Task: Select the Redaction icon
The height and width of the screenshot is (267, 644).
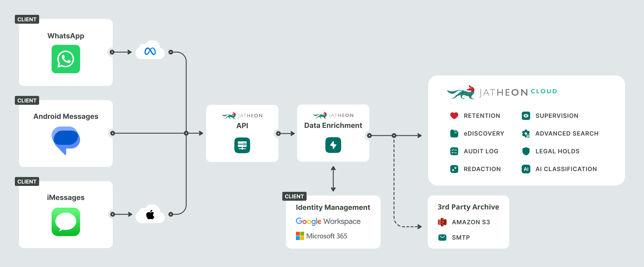Action: pos(454,169)
